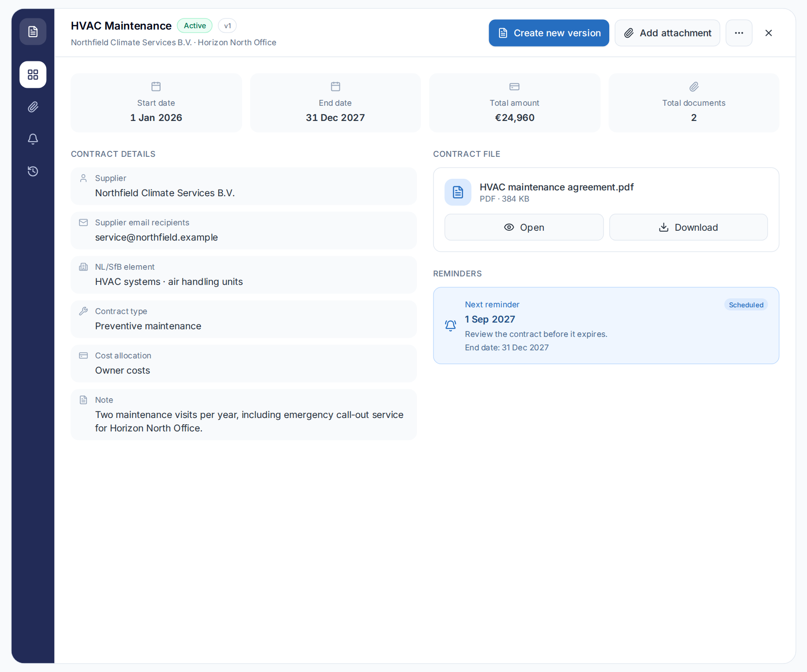
Task: Click the '1 Jan 2026' start date value
Action: [x=156, y=118]
